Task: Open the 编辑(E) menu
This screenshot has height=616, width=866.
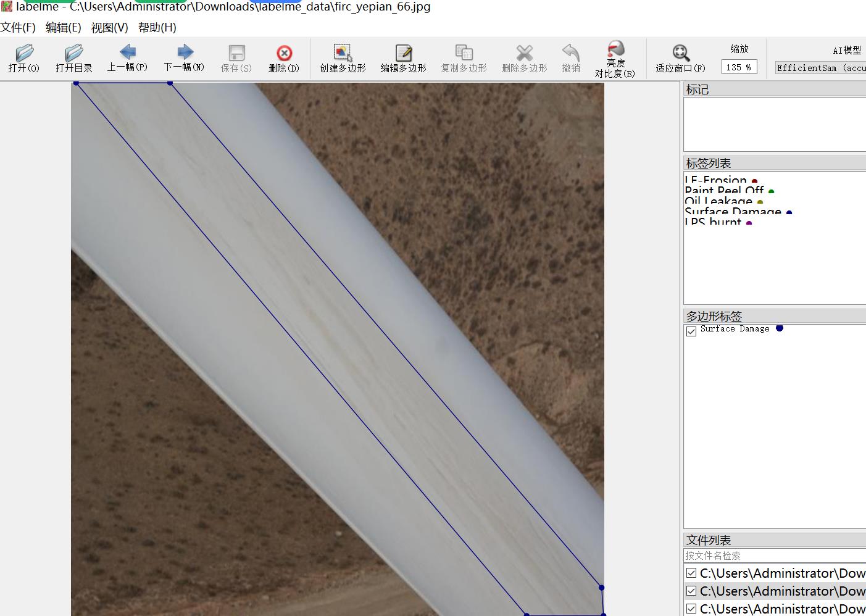Action: pyautogui.click(x=63, y=28)
